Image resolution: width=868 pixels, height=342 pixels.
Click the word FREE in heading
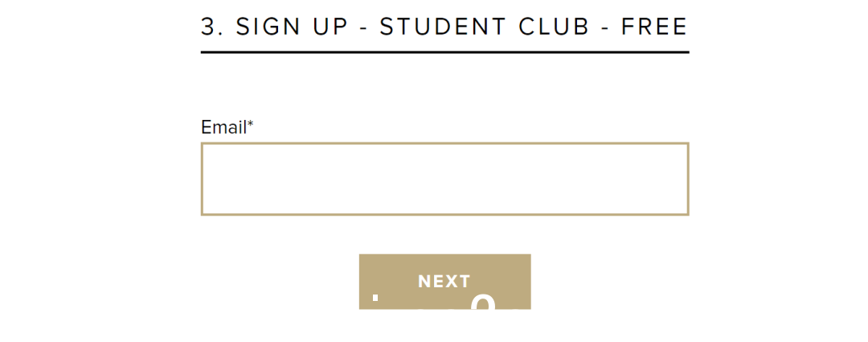(x=654, y=27)
